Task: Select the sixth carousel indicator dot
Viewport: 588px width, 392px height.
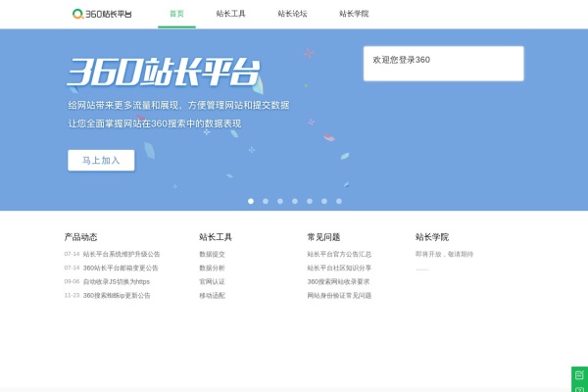Action: click(324, 202)
